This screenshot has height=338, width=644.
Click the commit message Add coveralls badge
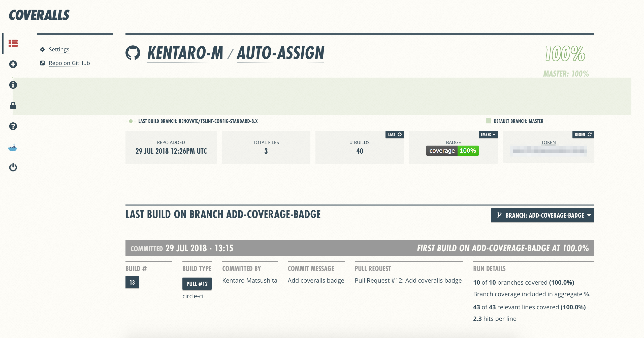pyautogui.click(x=316, y=280)
